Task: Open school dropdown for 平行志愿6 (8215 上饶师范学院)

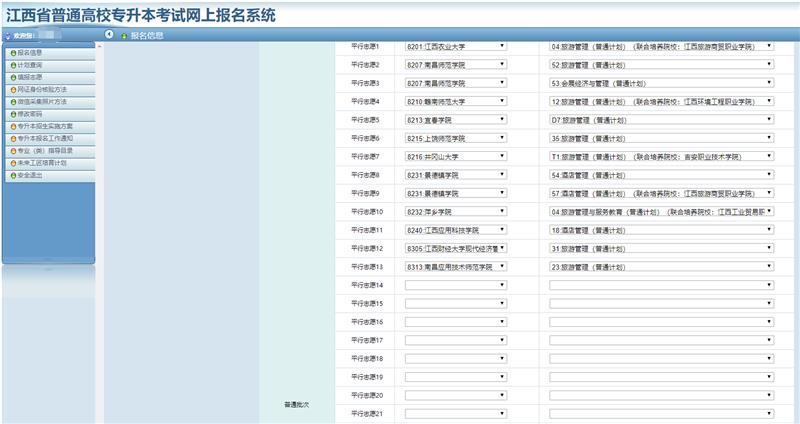Action: [456, 138]
